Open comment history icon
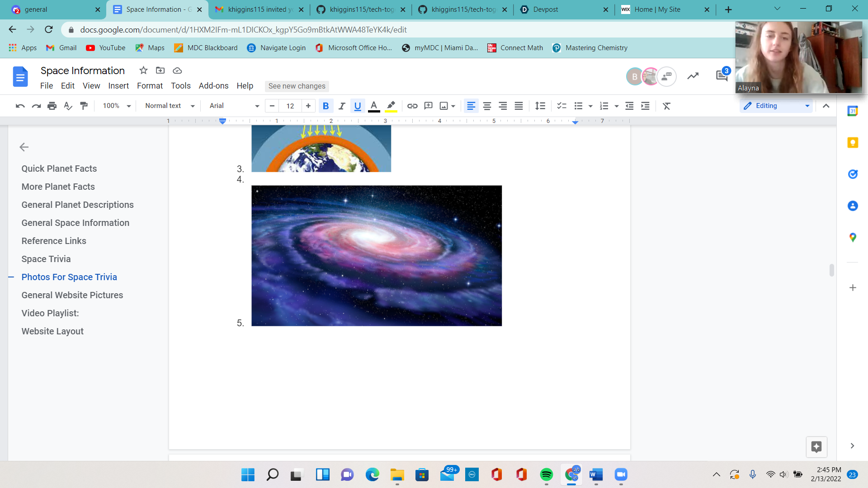Viewport: 868px width, 488px height. pyautogui.click(x=722, y=76)
